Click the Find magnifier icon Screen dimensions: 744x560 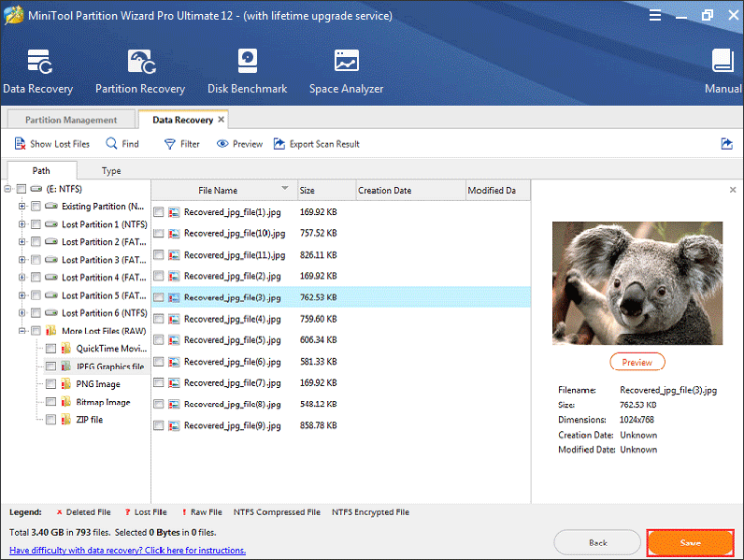point(111,143)
